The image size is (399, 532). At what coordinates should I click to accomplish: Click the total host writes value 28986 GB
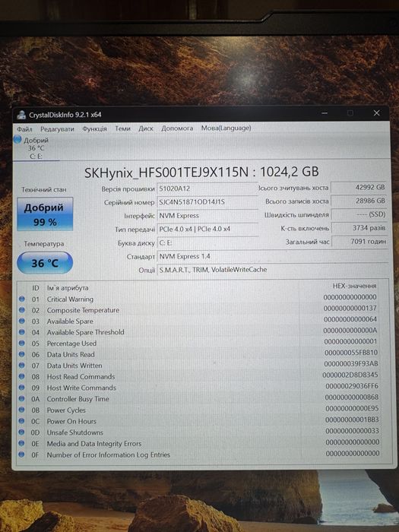coord(359,201)
